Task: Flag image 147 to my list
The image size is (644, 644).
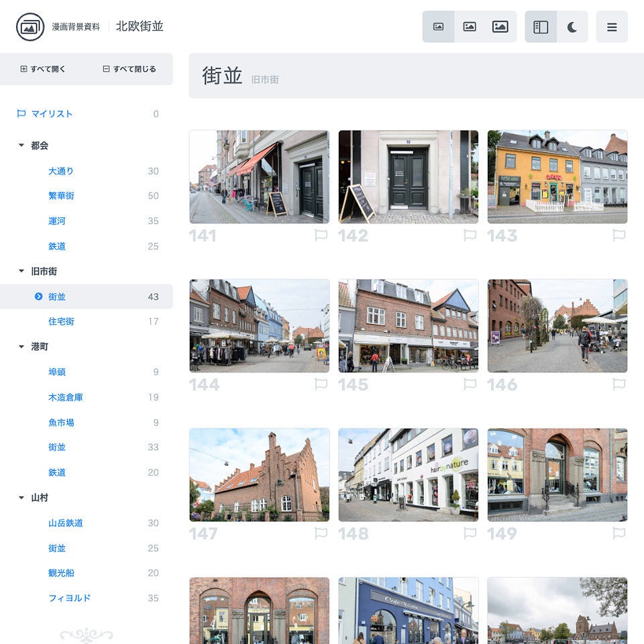Action: (321, 533)
